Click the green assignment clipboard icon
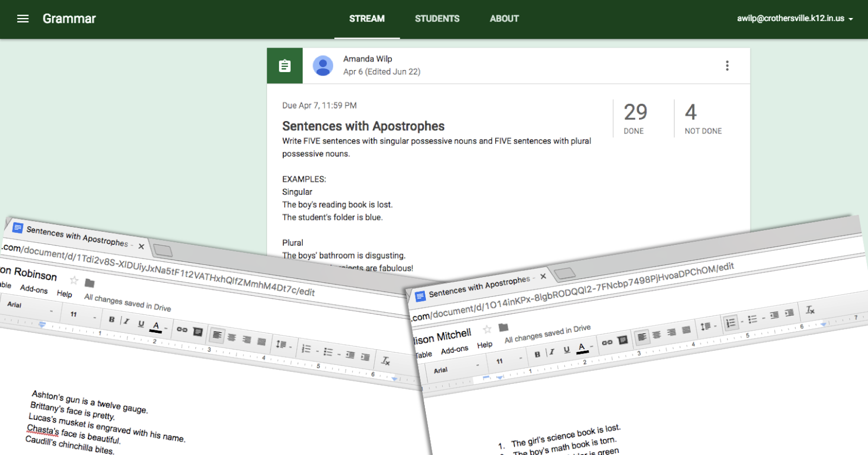Image resolution: width=868 pixels, height=455 pixels. (x=285, y=66)
